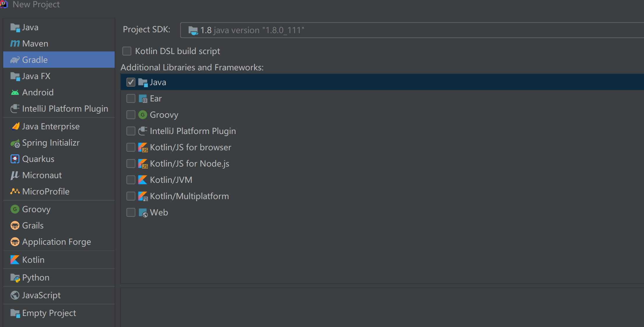Click the Maven project type icon
The width and height of the screenshot is (644, 327).
(x=15, y=44)
